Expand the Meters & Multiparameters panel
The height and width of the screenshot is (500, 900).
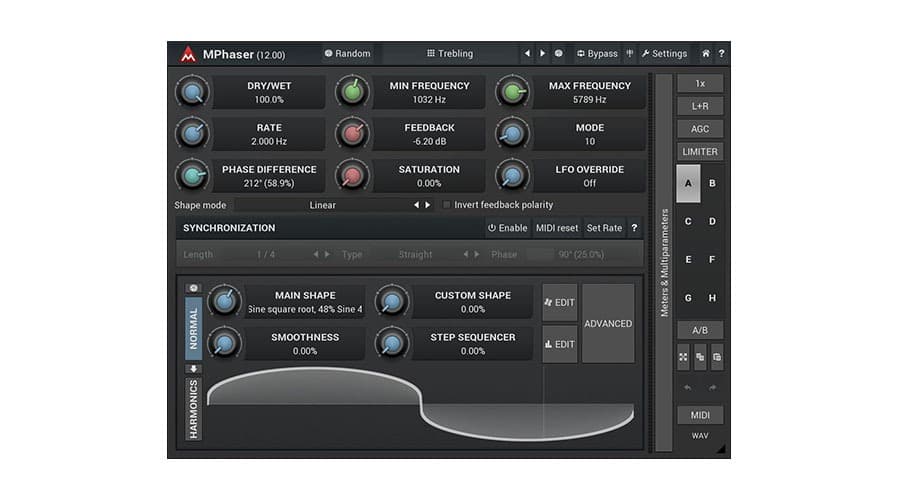point(664,262)
